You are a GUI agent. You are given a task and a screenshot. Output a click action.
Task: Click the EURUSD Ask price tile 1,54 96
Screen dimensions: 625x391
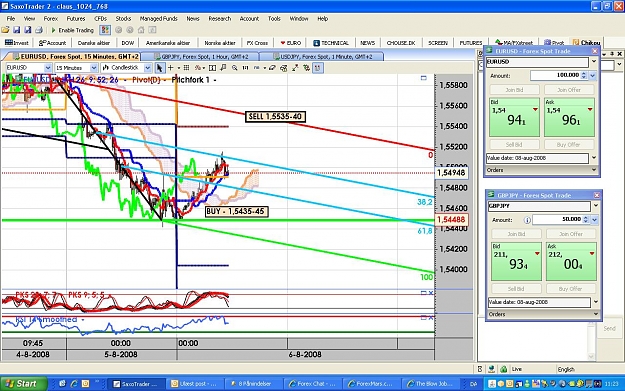[569, 117]
